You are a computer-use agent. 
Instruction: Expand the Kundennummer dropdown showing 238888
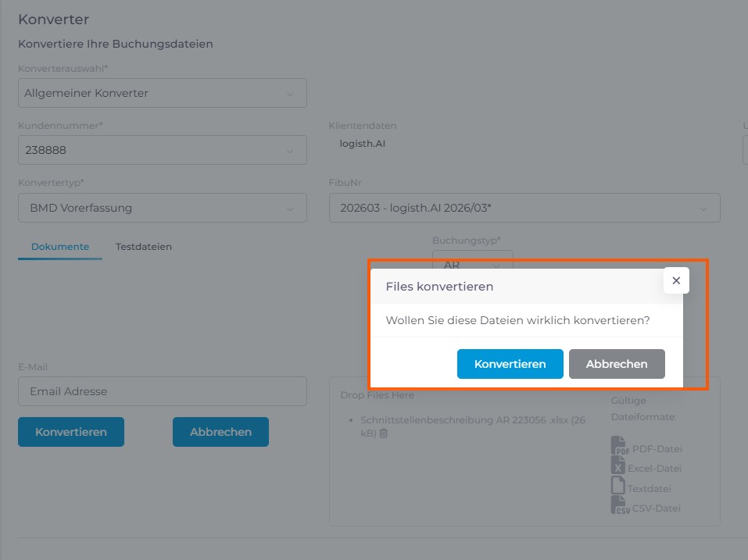pyautogui.click(x=162, y=150)
